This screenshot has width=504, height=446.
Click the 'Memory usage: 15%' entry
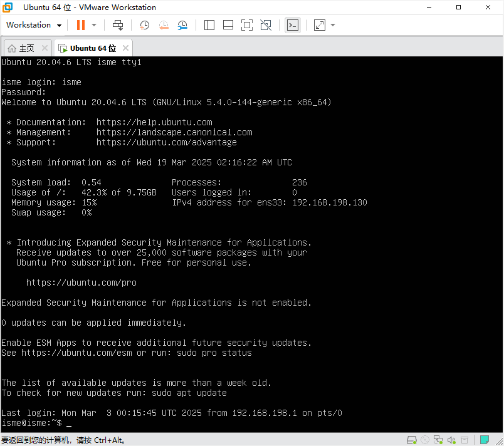pos(54,202)
